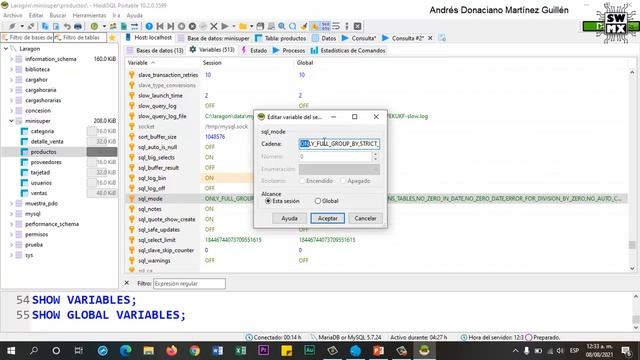This screenshot has width=640, height=360.
Task: Open the Archivo menu
Action: click(13, 16)
